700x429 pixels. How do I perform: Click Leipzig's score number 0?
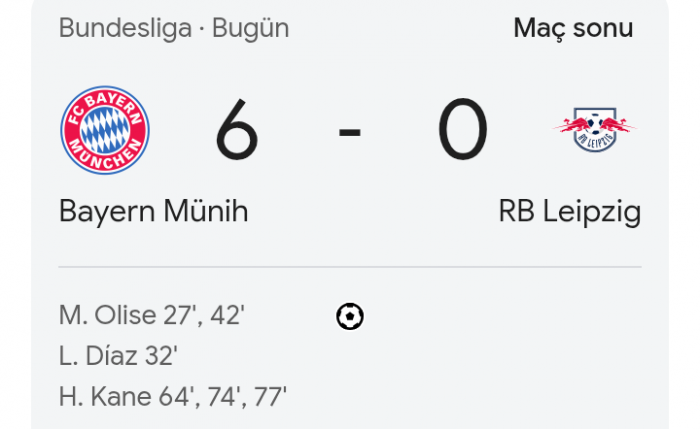tap(462, 130)
